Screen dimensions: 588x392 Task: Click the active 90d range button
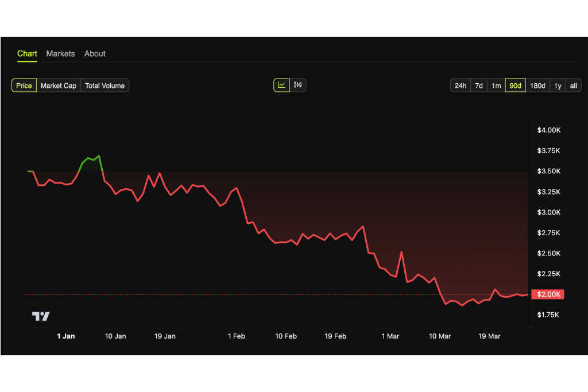[x=515, y=86]
